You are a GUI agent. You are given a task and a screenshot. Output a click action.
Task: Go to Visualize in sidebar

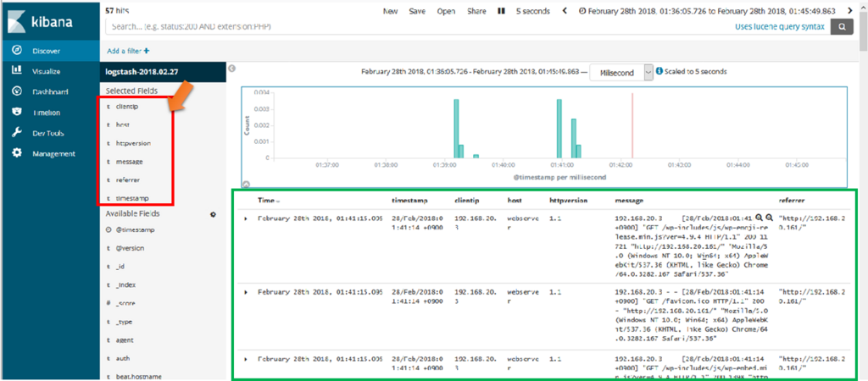[46, 71]
